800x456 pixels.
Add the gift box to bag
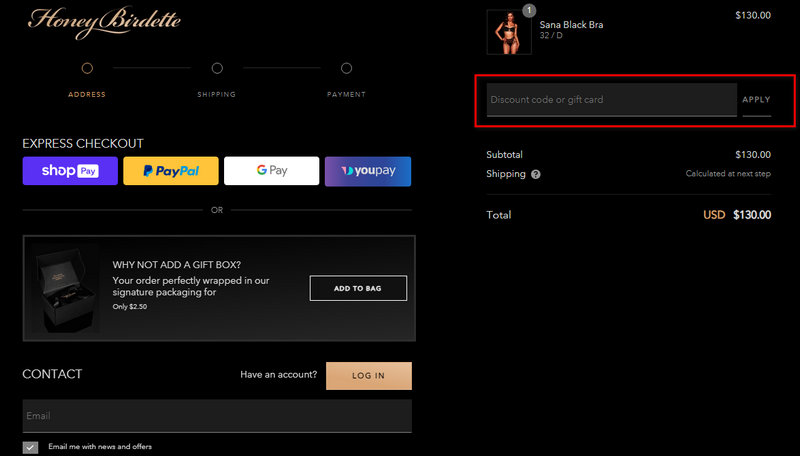358,288
